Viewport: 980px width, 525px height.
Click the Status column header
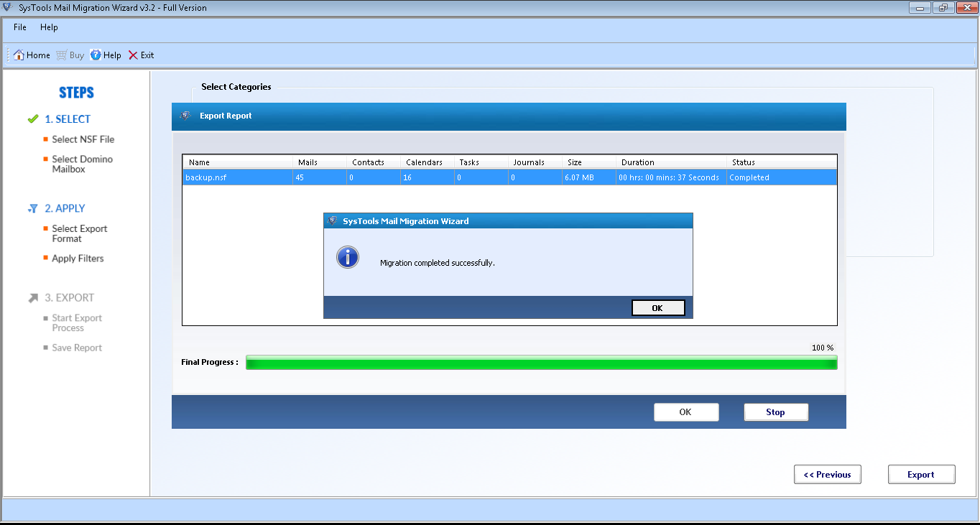pyautogui.click(x=744, y=162)
